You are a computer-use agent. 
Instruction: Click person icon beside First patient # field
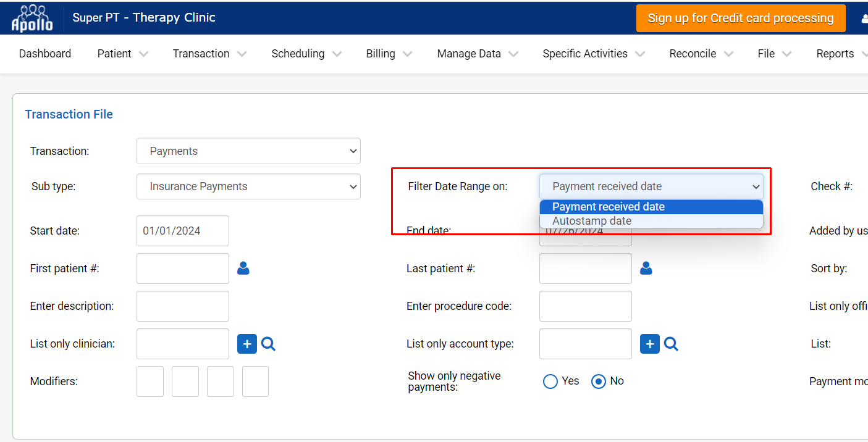pyautogui.click(x=243, y=269)
